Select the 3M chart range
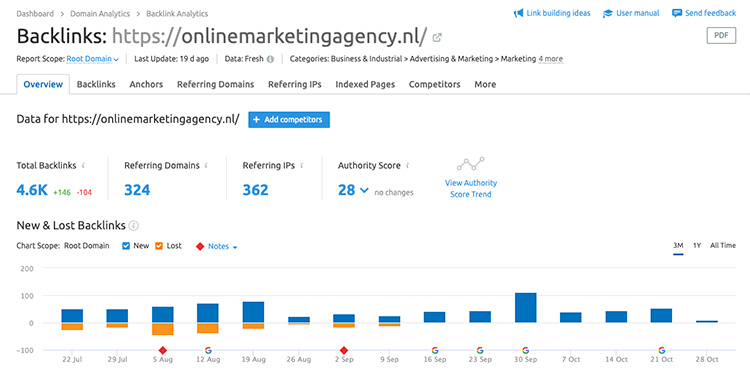This screenshot has width=750, height=384. (678, 246)
